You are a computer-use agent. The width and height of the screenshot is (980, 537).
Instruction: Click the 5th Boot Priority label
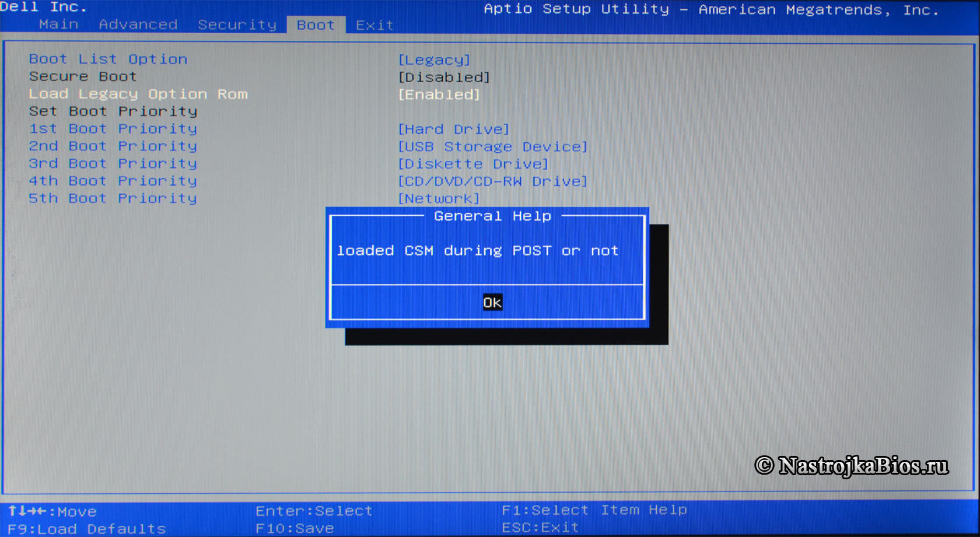[x=113, y=199]
